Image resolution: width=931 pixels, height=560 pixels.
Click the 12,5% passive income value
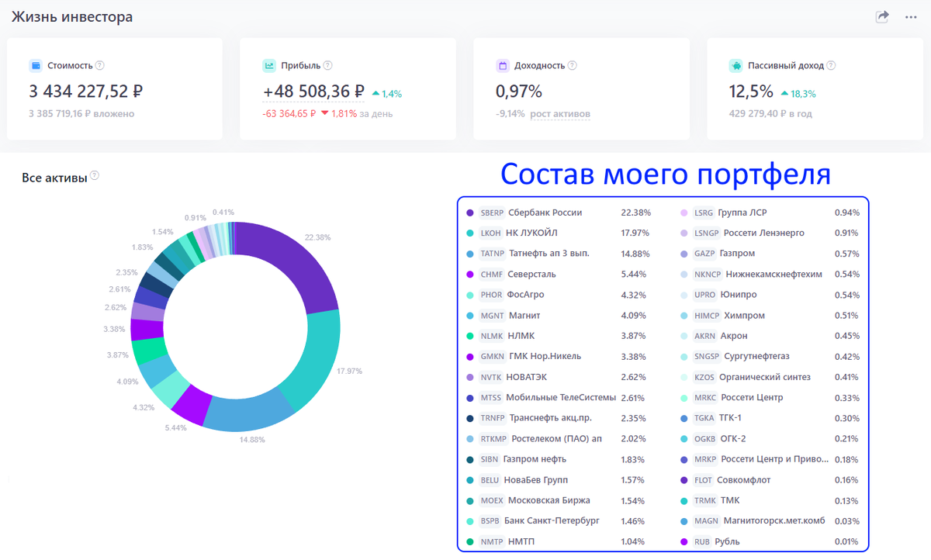[751, 92]
